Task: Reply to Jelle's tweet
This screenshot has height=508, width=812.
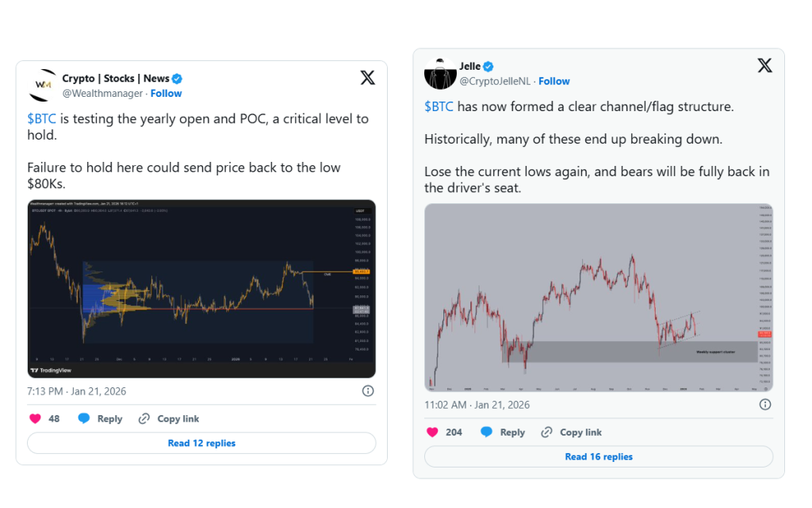Action: click(x=502, y=433)
